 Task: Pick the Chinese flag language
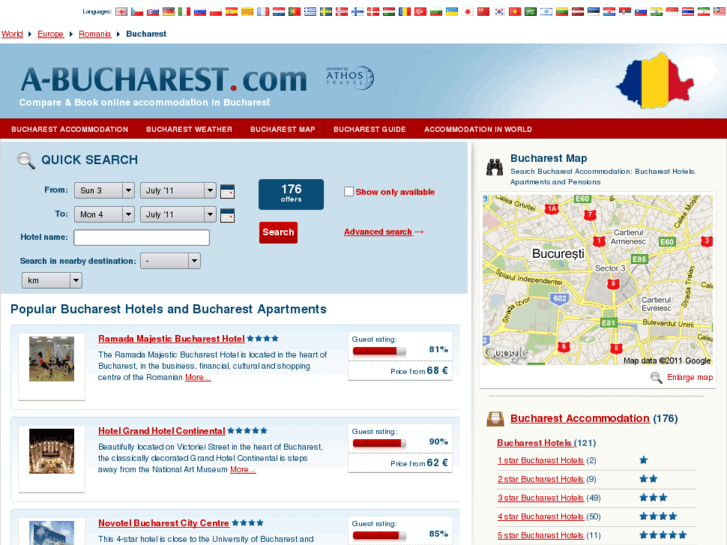pos(484,12)
